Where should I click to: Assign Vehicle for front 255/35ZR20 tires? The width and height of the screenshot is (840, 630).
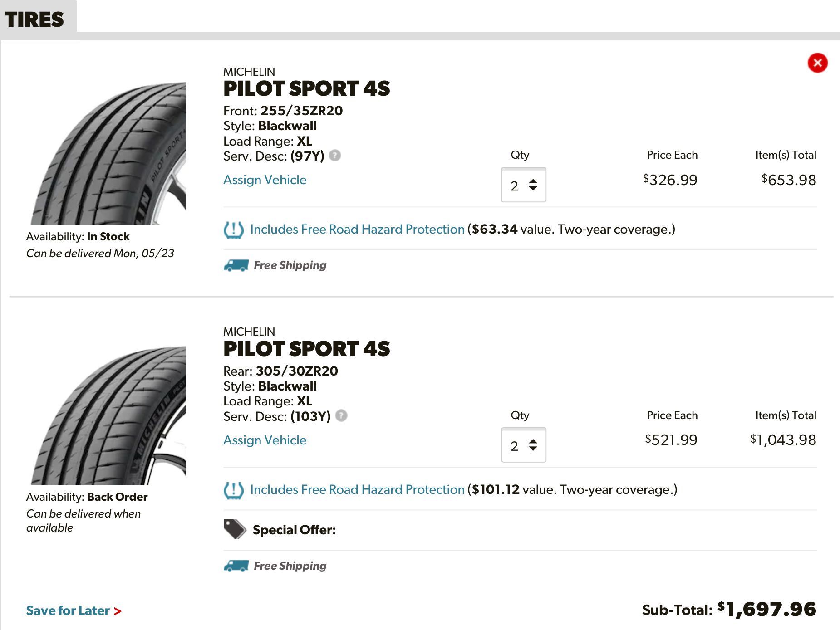(x=265, y=180)
